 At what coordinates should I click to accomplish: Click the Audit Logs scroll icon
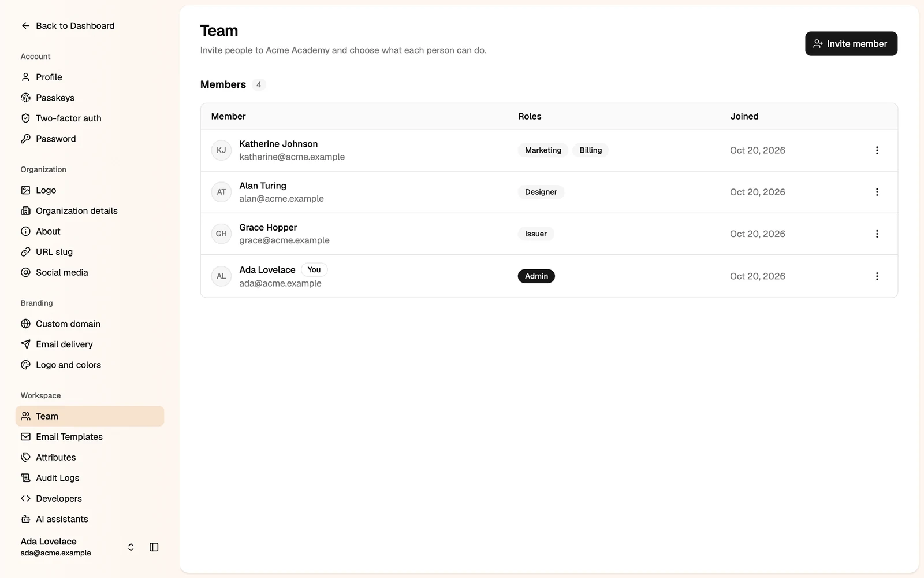point(25,477)
